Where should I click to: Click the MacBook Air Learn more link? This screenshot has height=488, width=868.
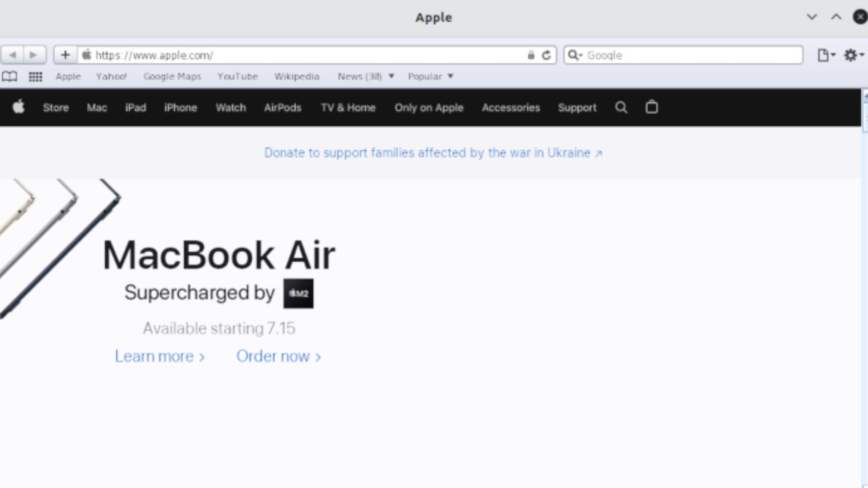coord(160,357)
